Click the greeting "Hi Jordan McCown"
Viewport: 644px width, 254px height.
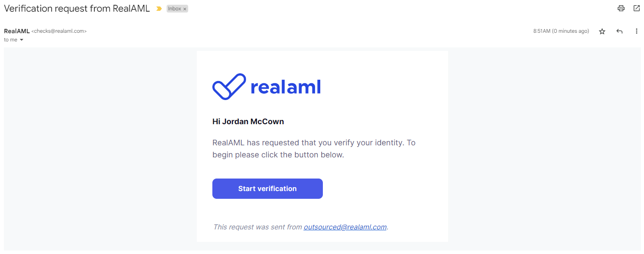pos(248,122)
